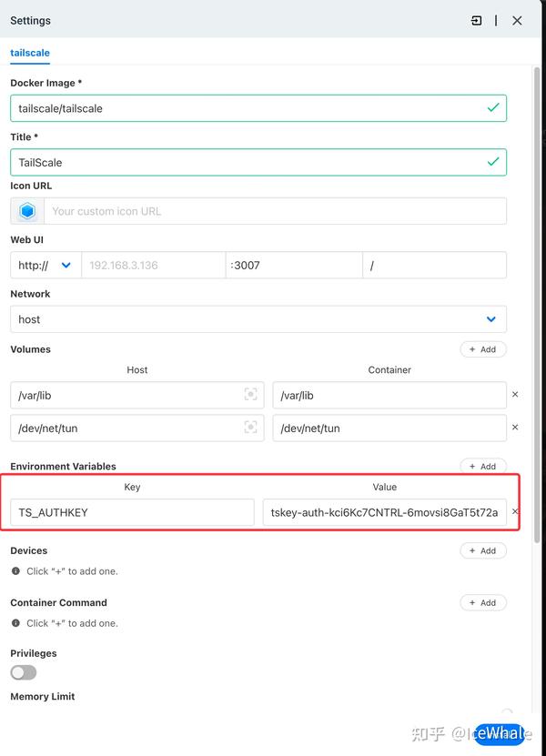
Task: Click the hexagon app icon next to Icon URL field
Action: (x=26, y=210)
